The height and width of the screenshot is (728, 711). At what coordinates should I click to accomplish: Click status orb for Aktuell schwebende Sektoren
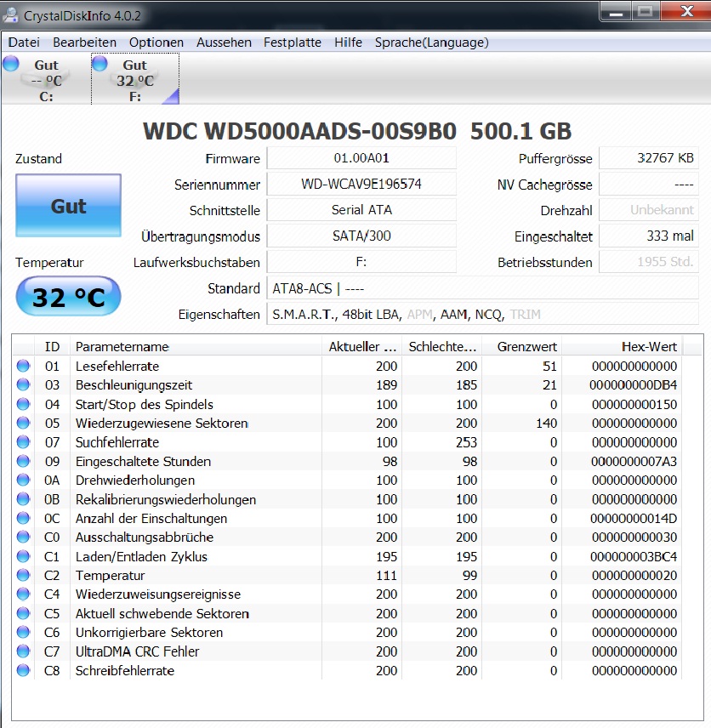(23, 613)
